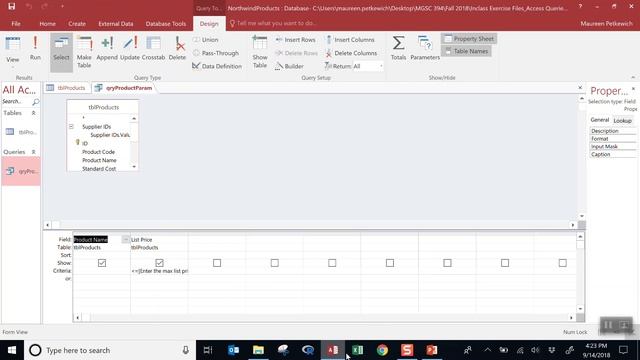This screenshot has height=360, width=640.
Task: Select Pass-Through query option
Action: point(216,53)
